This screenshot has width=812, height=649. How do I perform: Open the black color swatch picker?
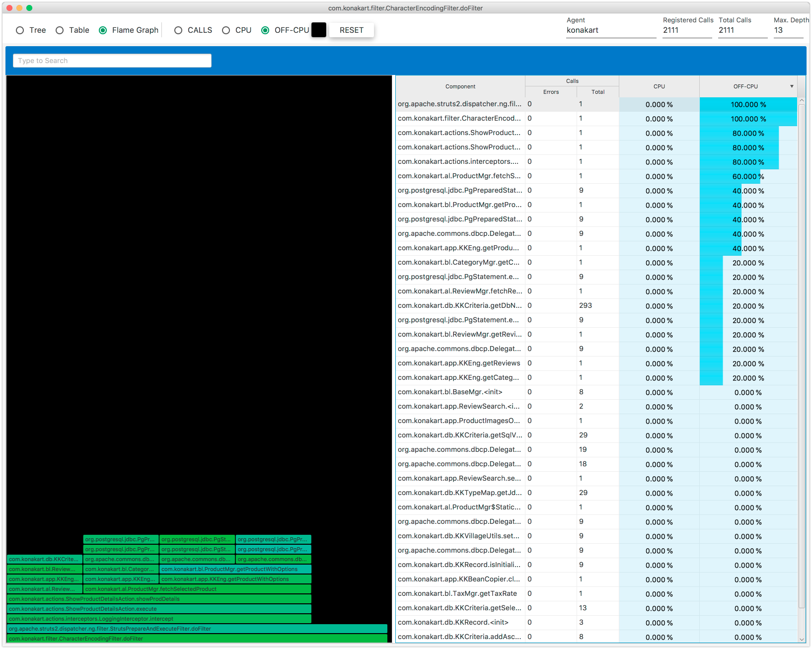tap(319, 30)
